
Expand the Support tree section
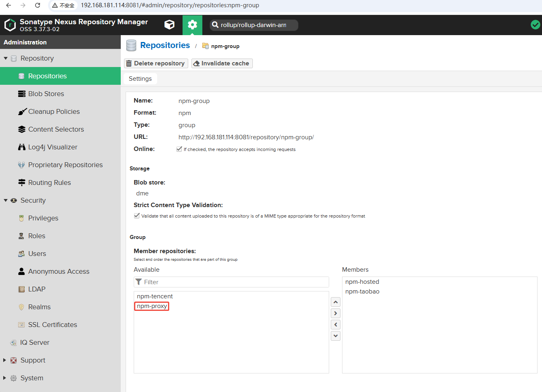point(5,360)
